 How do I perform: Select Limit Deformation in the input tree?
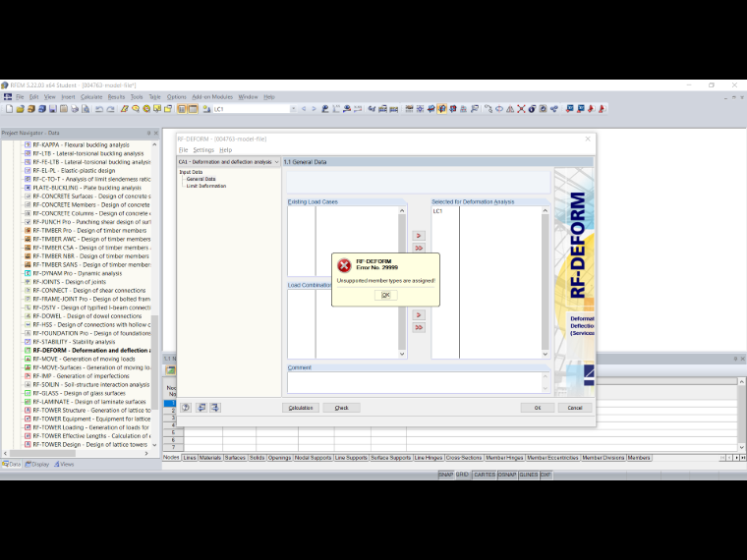206,187
